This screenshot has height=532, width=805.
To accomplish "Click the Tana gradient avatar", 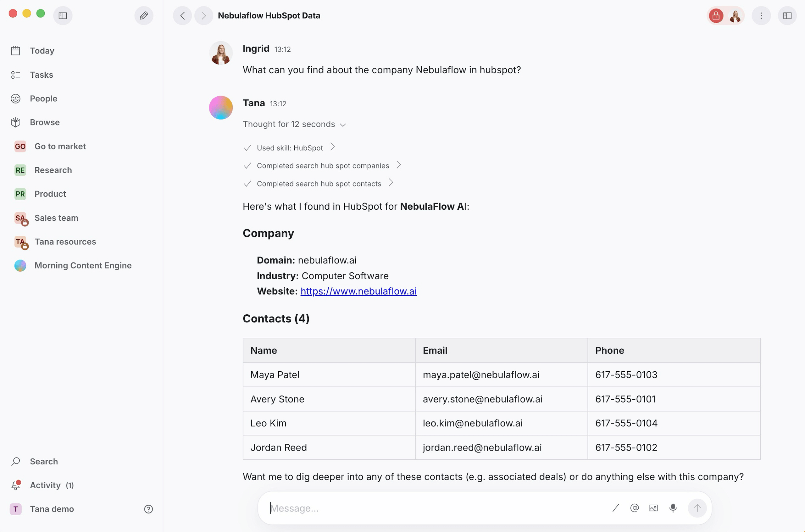I will (221, 108).
